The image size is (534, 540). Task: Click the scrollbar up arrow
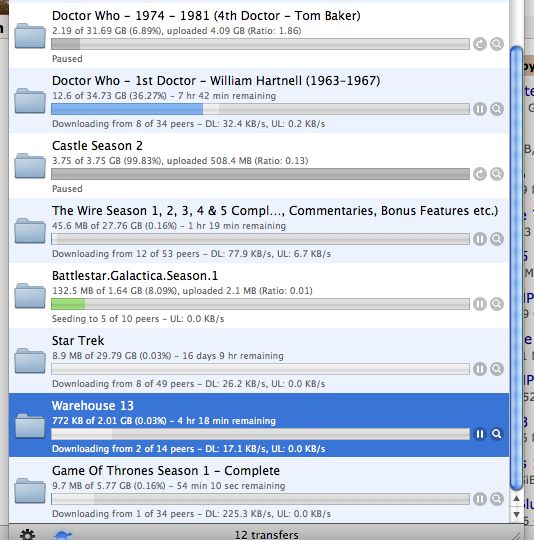click(516, 498)
